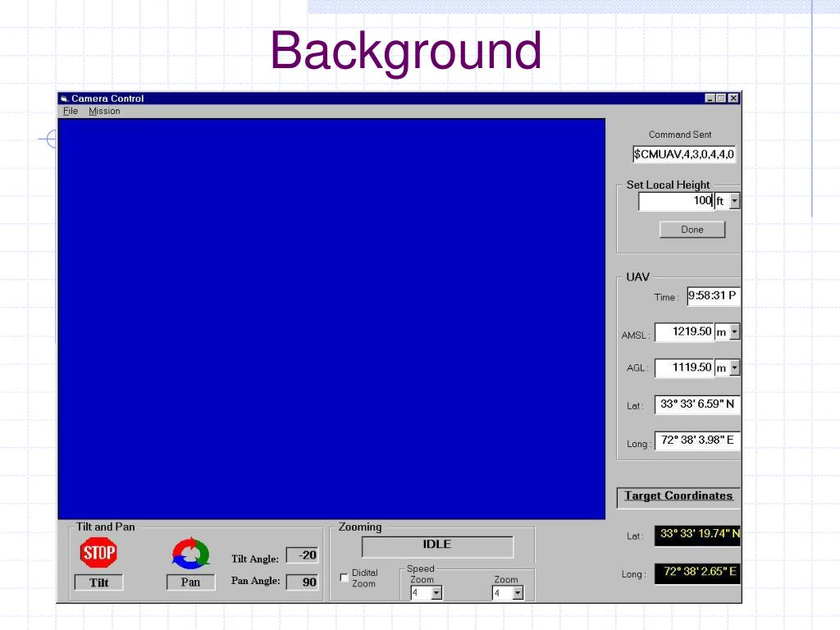Open the Mission menu
The image size is (840, 630).
click(104, 111)
